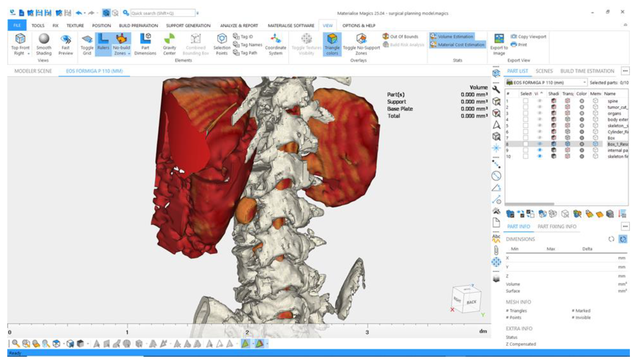Toggle visibility of internal parts row 9

click(540, 150)
